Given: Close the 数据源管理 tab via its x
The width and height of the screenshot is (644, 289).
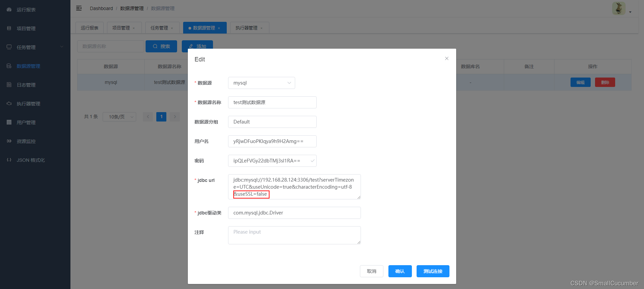Looking at the screenshot, I should click(x=219, y=28).
